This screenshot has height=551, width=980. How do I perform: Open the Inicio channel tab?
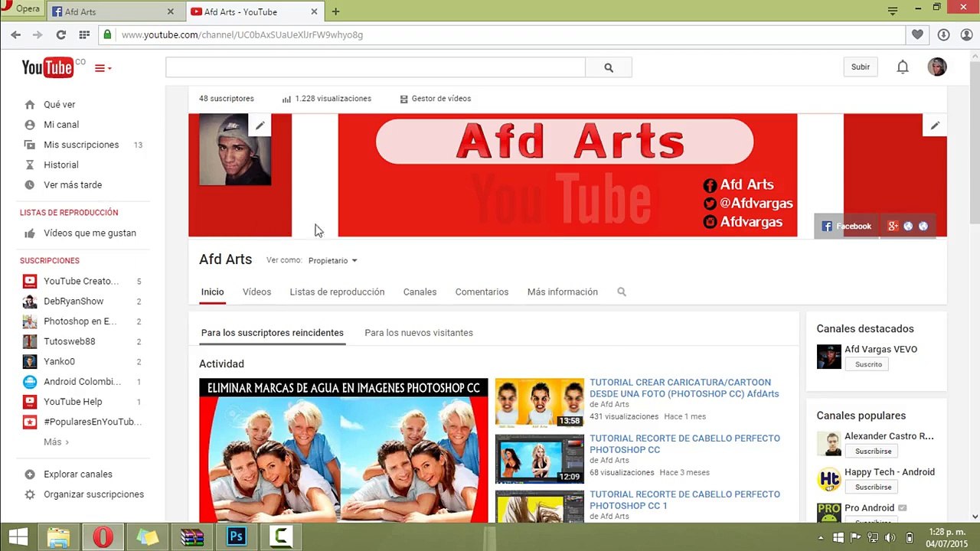pos(212,292)
